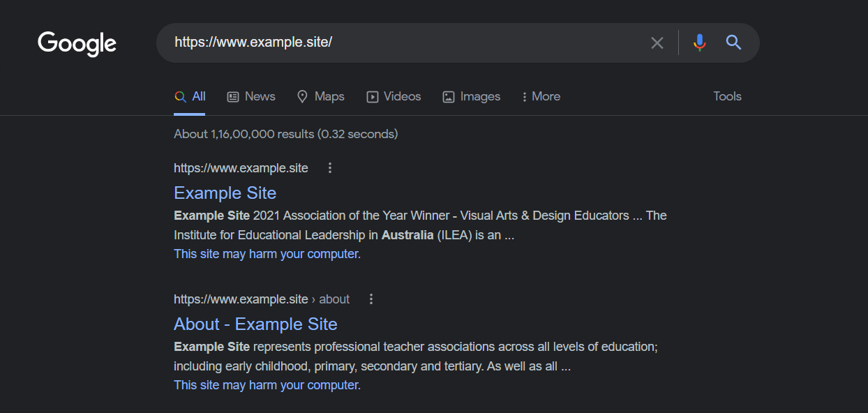Switch to the Images tab
Viewport: 868px width, 413px height.
472,97
